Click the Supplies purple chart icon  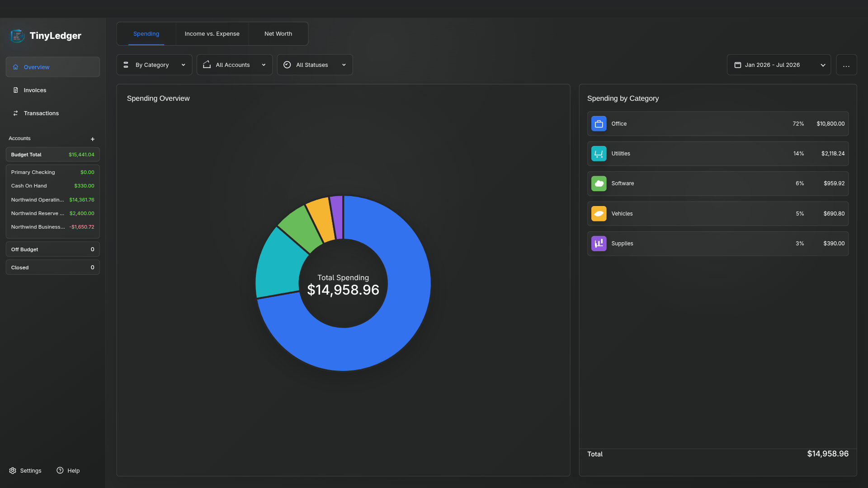pos(599,244)
